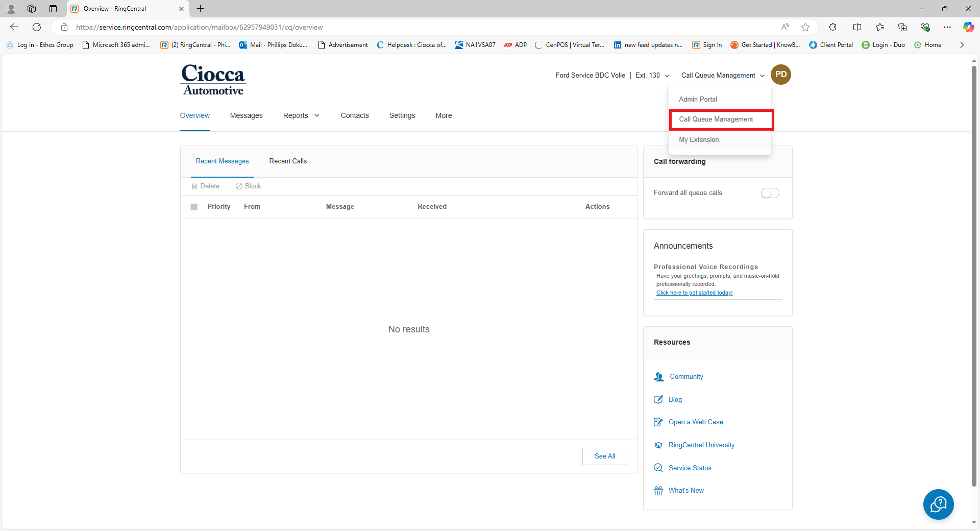
Task: Click the PD profile avatar
Action: pyautogui.click(x=780, y=75)
